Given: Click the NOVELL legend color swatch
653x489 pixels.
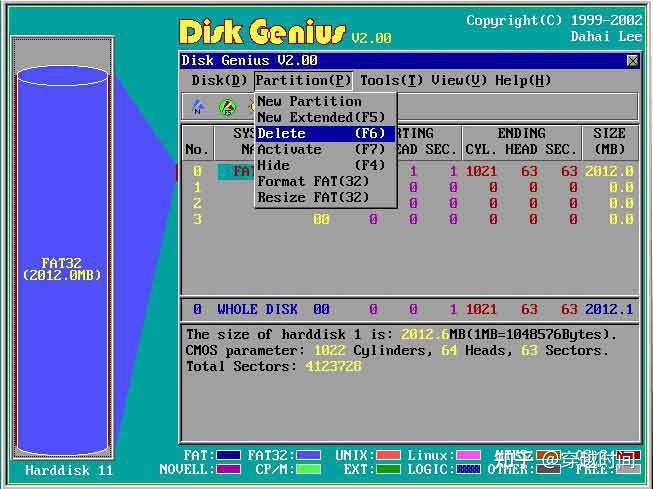Looking at the screenshot, I should point(228,469).
